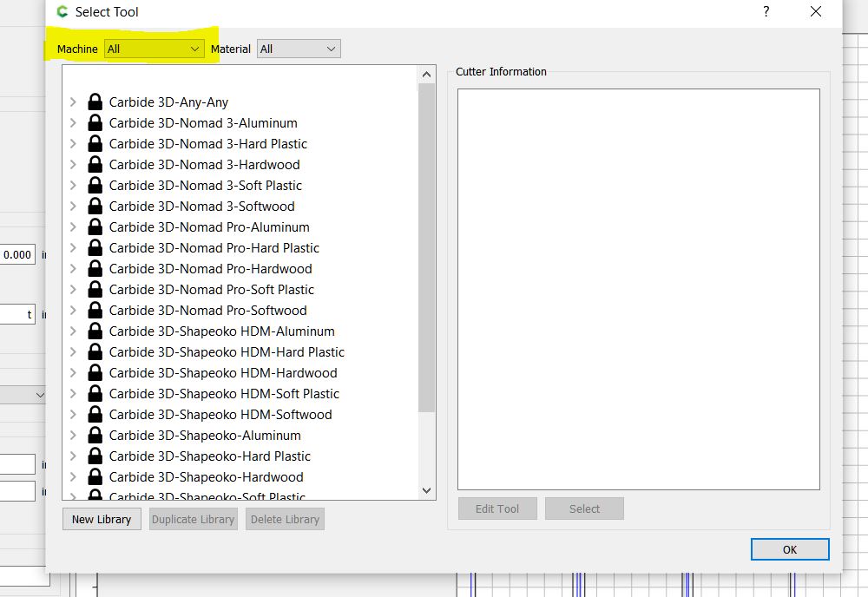Image resolution: width=868 pixels, height=597 pixels.
Task: Expand Carbide 3D-Nomad Pro-Aluminum library
Action: click(73, 226)
